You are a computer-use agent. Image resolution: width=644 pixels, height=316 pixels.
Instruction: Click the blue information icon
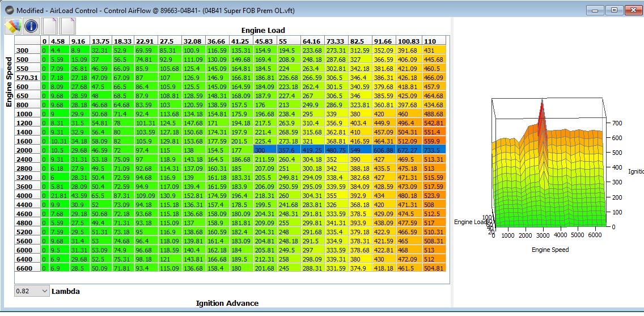31,26
